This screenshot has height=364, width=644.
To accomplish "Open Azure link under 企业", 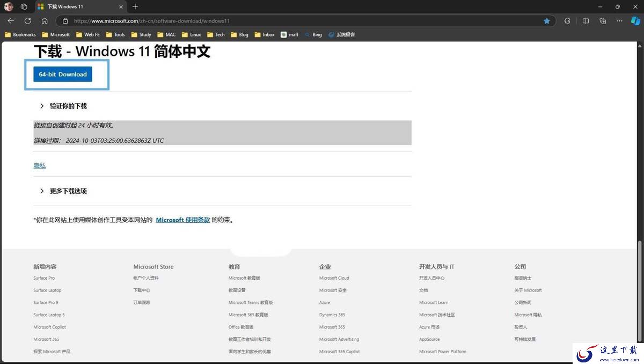I will [x=325, y=303].
